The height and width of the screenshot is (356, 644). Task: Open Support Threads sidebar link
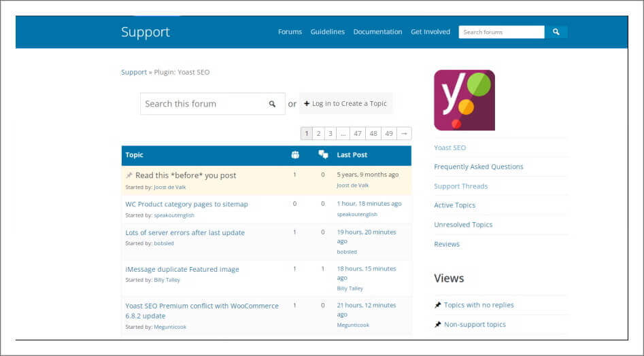pyautogui.click(x=461, y=186)
